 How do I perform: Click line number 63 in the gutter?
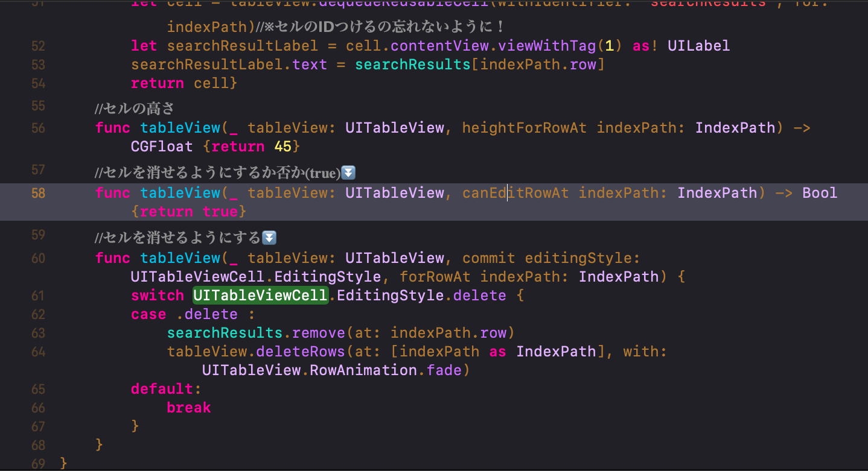(38, 333)
